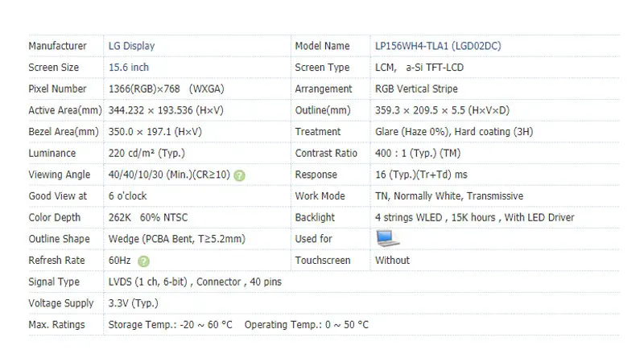Click the 3.3V (Typ.) voltage supply value
Screen dimensions: 644x362
133,303
